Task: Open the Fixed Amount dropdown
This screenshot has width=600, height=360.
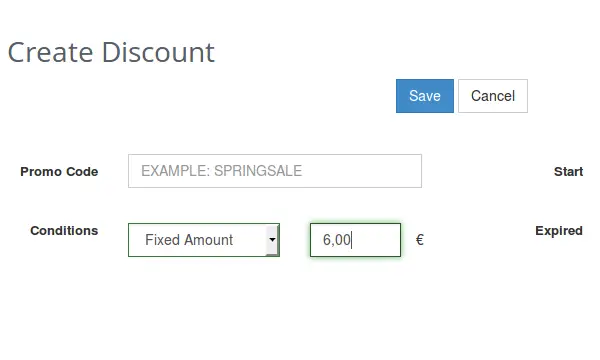Action: coord(204,240)
